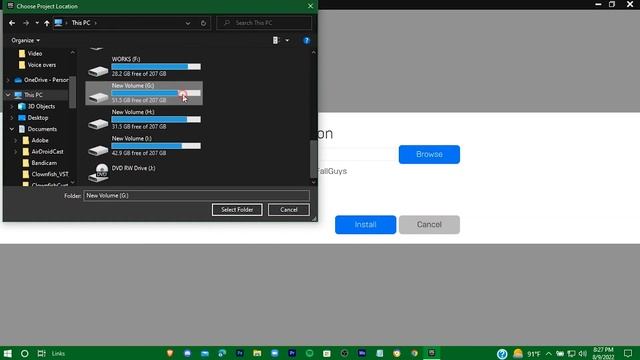
Task: Expand the OneDrive - Personal node
Action: point(8,80)
